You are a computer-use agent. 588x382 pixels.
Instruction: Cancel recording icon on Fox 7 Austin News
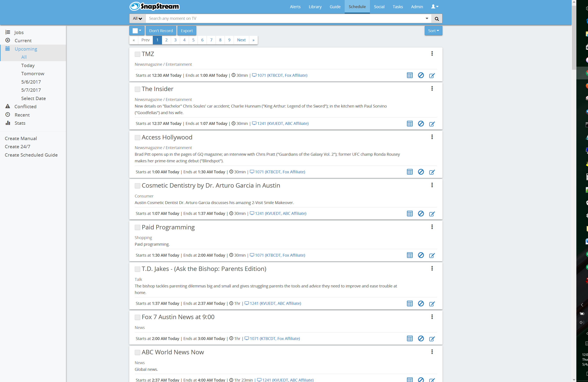pyautogui.click(x=421, y=339)
